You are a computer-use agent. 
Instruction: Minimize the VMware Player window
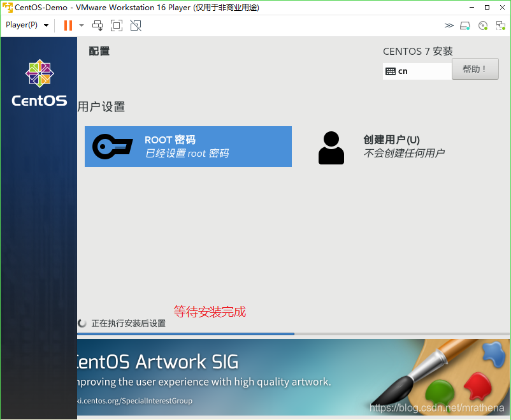[472, 7]
